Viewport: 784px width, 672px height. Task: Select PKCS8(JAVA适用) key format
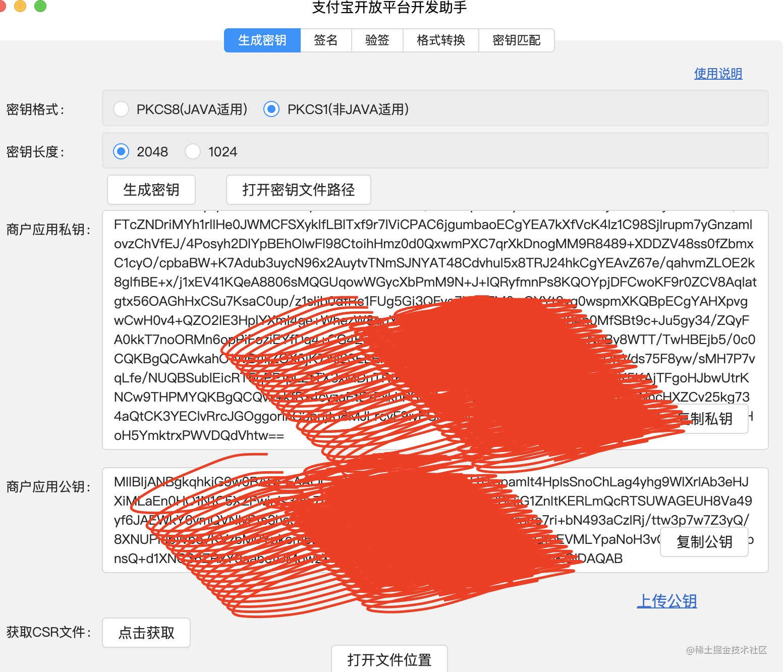click(x=122, y=109)
